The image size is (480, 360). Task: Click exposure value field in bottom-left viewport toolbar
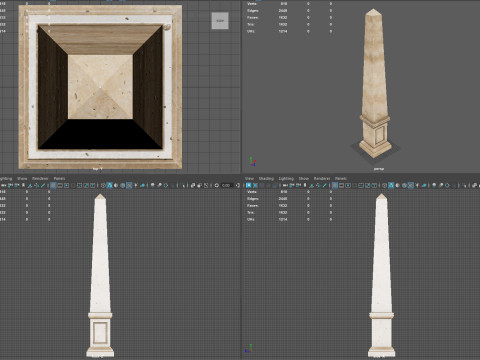tap(227, 185)
